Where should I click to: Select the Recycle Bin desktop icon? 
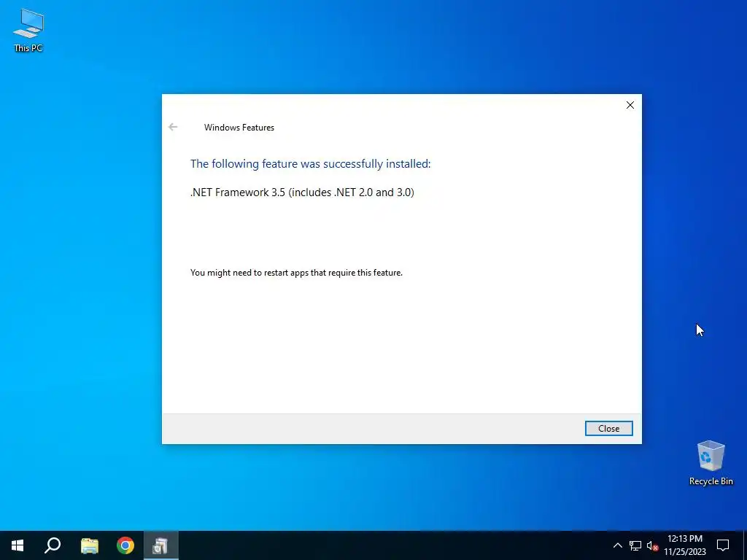tap(711, 463)
